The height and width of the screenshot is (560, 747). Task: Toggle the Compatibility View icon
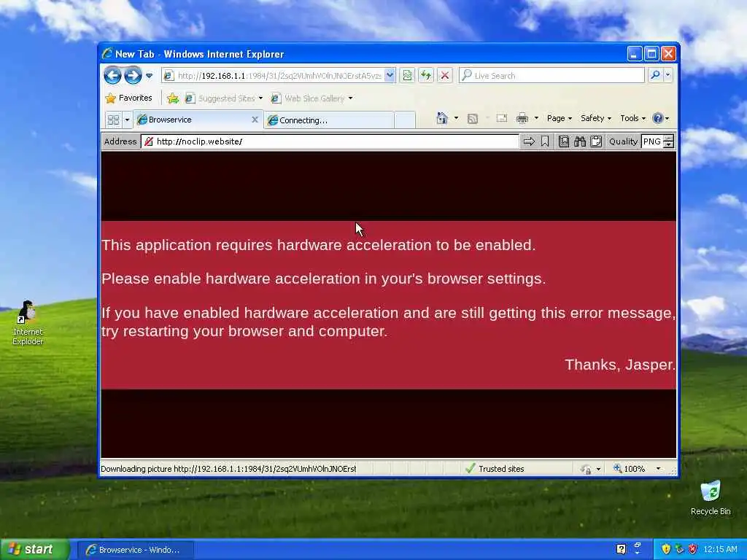click(x=407, y=75)
